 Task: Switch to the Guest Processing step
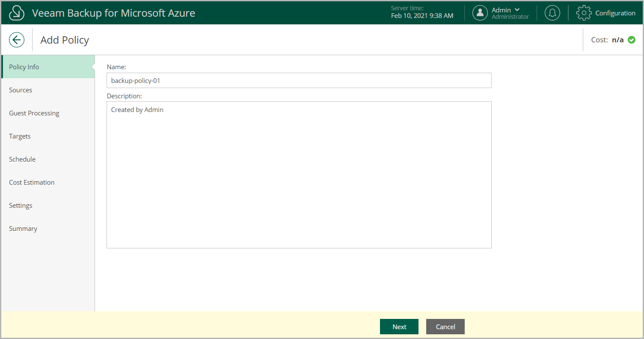(x=48, y=113)
